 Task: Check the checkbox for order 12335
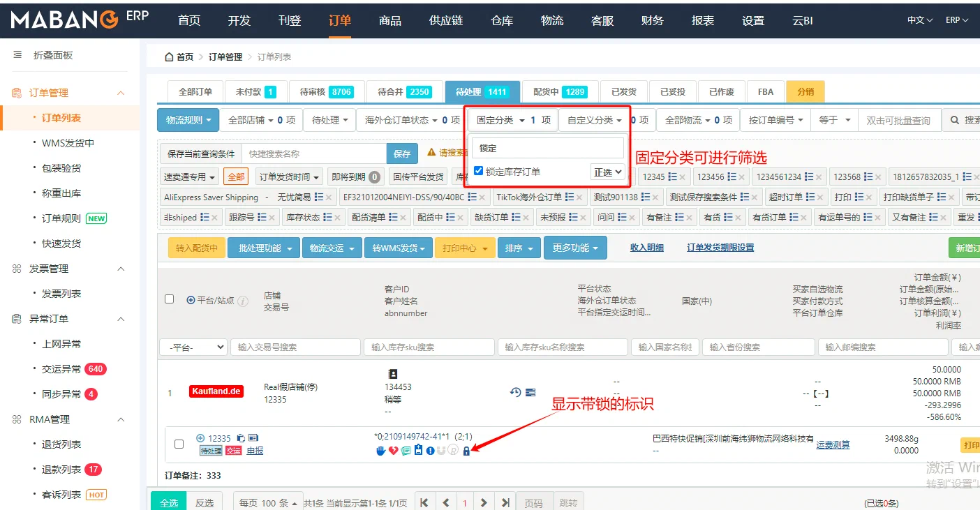tap(179, 444)
